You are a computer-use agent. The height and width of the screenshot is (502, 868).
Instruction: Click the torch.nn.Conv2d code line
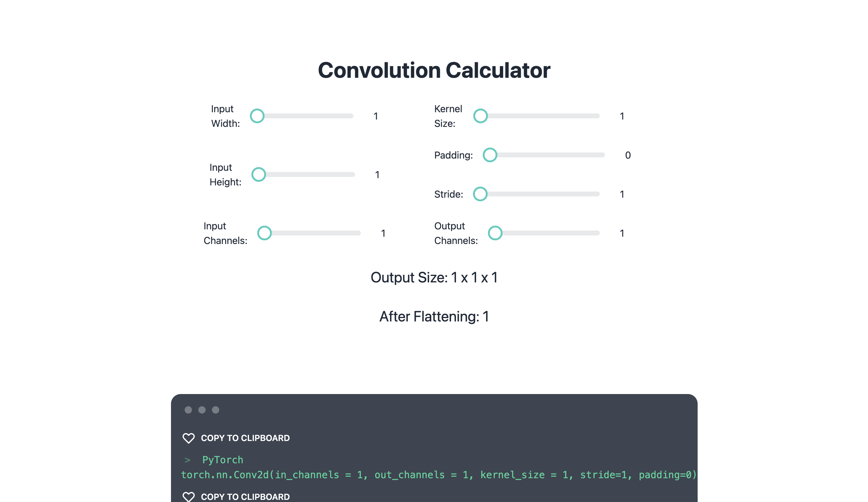tap(439, 475)
